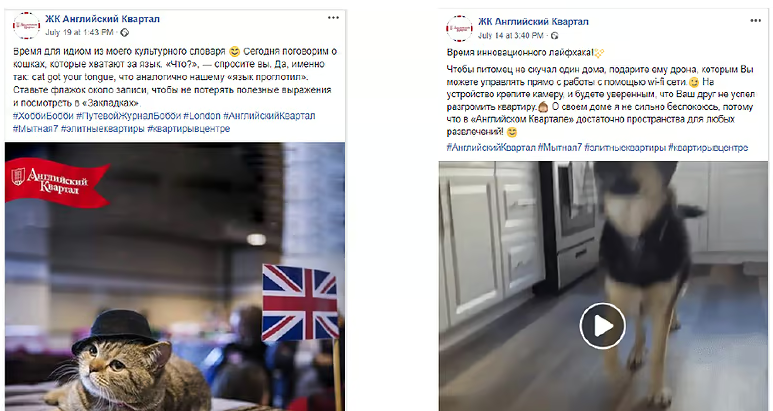Click the Английский Квартал red flag logo
The width and height of the screenshot is (773, 411).
(57, 182)
